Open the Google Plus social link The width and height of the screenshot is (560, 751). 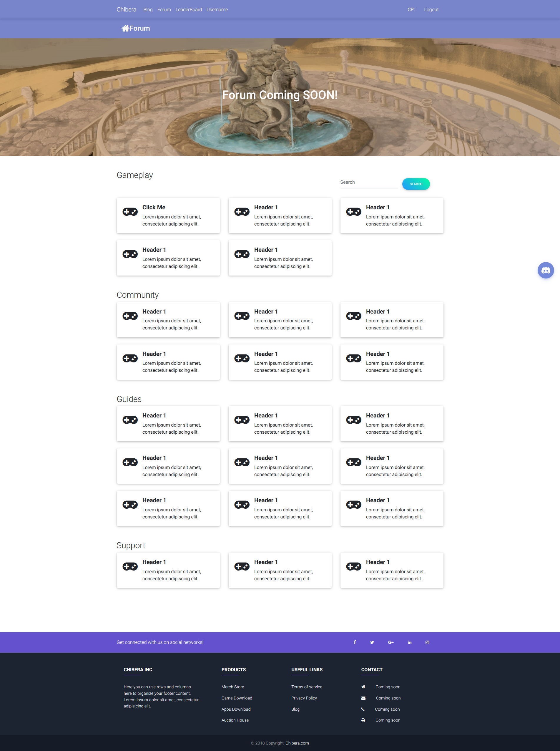[391, 642]
